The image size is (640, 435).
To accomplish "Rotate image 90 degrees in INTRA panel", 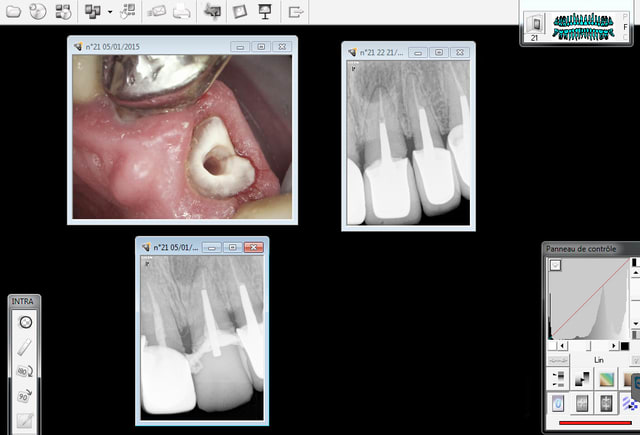I will (x=25, y=395).
